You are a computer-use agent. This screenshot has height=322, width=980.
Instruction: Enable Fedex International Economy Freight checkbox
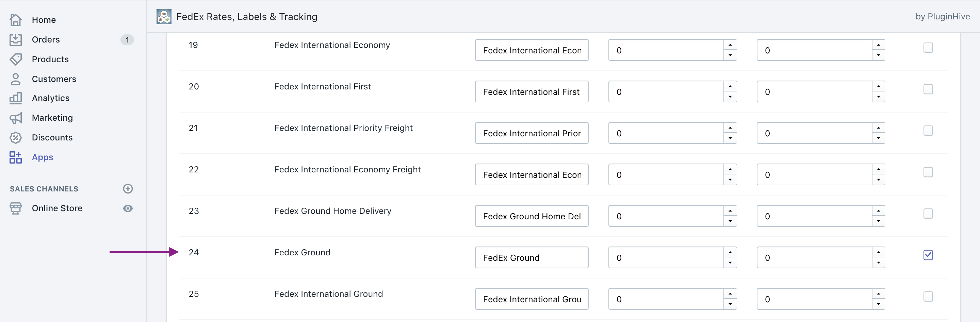[928, 172]
